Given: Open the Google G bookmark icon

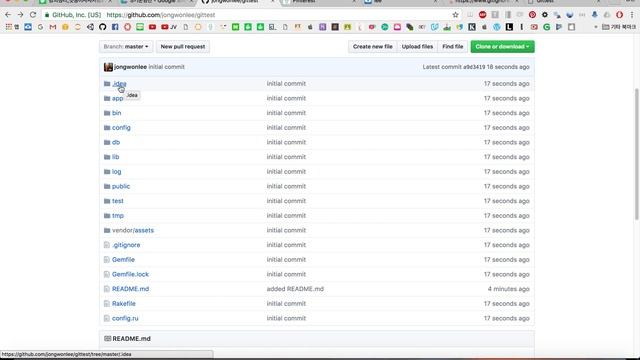Looking at the screenshot, I should pos(40,27).
